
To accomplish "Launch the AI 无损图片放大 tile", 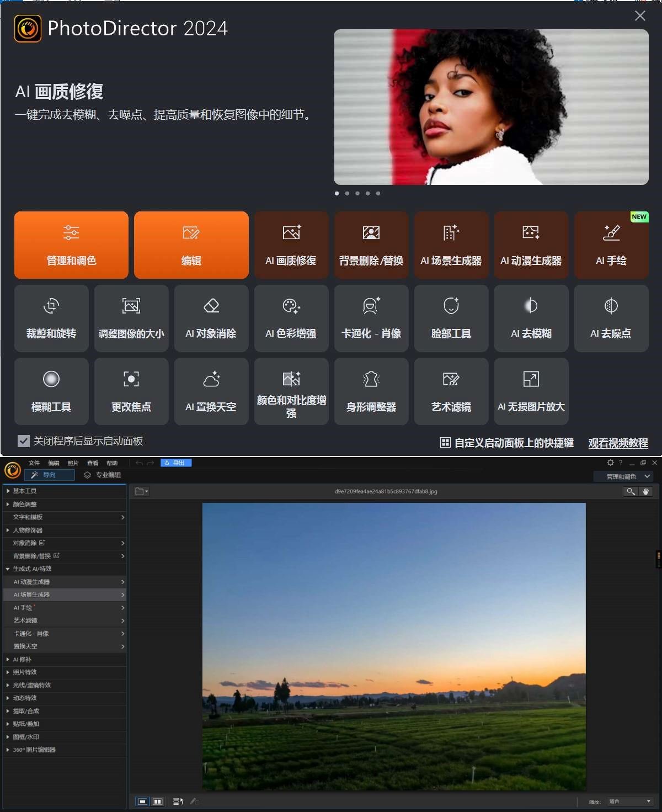I will (x=531, y=391).
